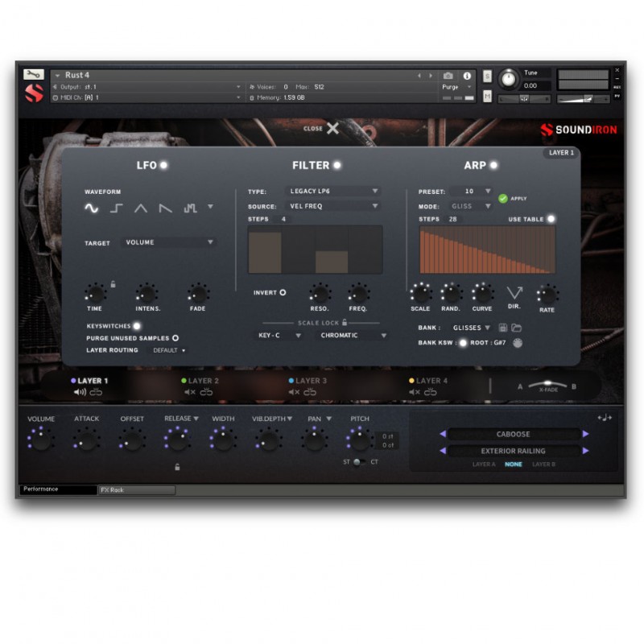Open the filter Type dropdown
The width and height of the screenshot is (644, 644).
coord(333,192)
